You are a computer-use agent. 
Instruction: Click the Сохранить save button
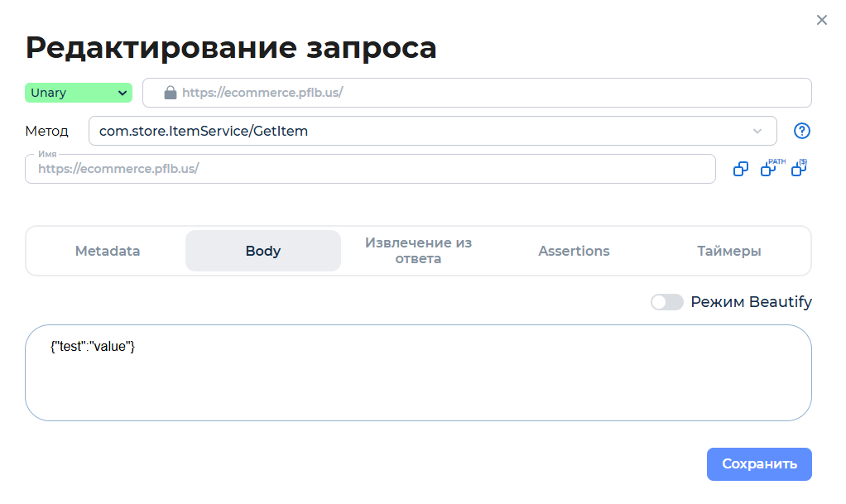click(x=758, y=464)
